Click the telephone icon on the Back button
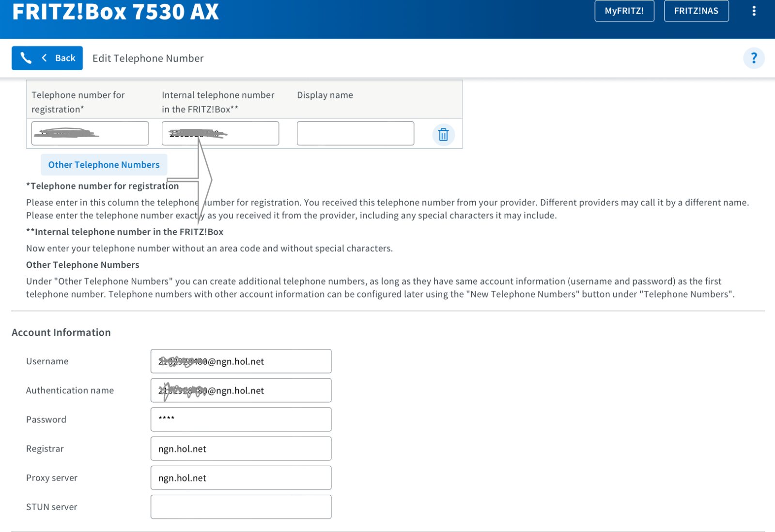Viewport: 775px width, 532px height. pos(26,58)
